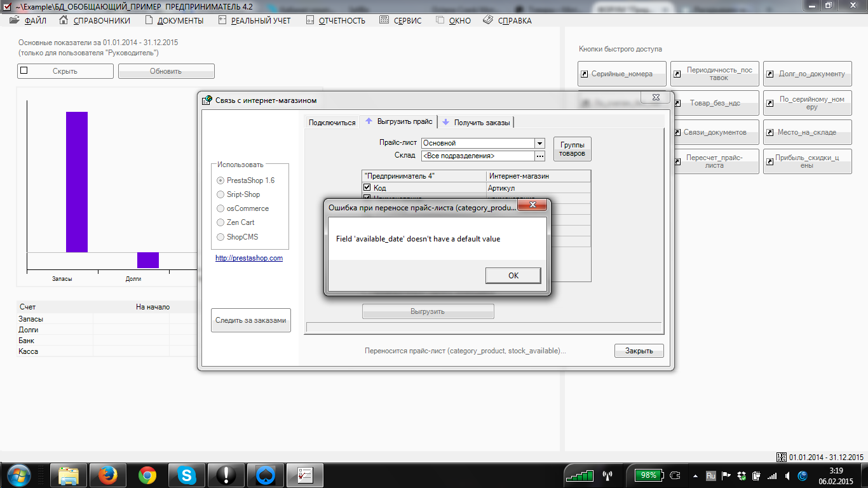Open the network signal tray icon
The height and width of the screenshot is (488, 868).
772,475
